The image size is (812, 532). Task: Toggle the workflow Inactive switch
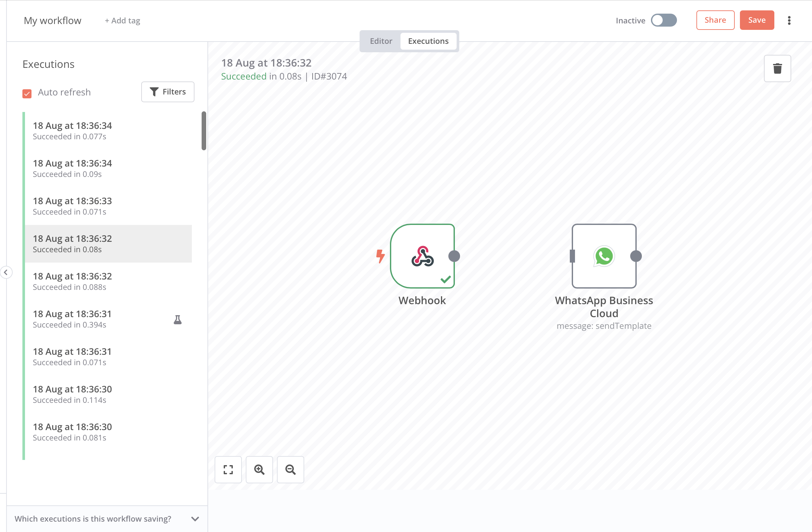pos(664,20)
